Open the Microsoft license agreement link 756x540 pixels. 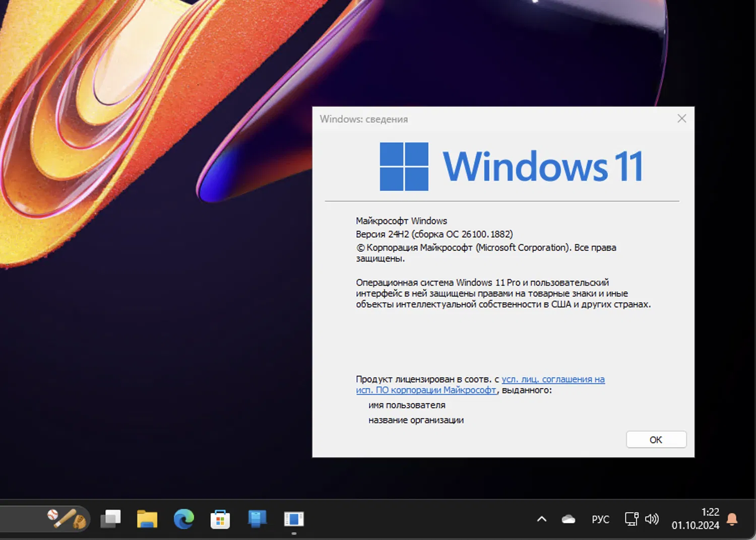552,379
